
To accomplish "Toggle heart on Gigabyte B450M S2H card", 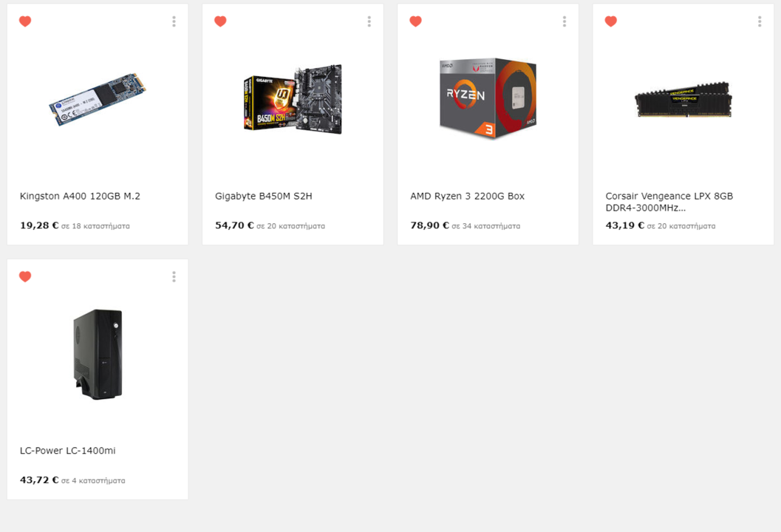I will tap(220, 21).
